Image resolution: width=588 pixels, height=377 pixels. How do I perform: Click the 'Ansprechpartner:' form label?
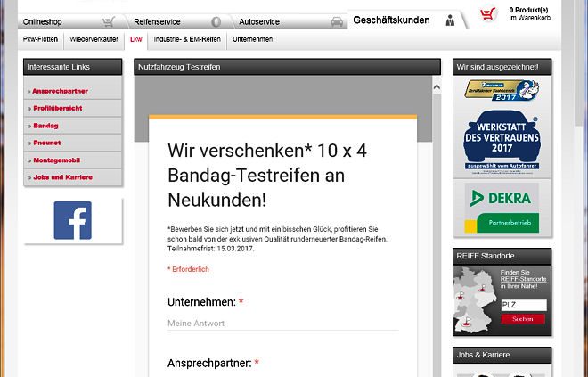[209, 363]
